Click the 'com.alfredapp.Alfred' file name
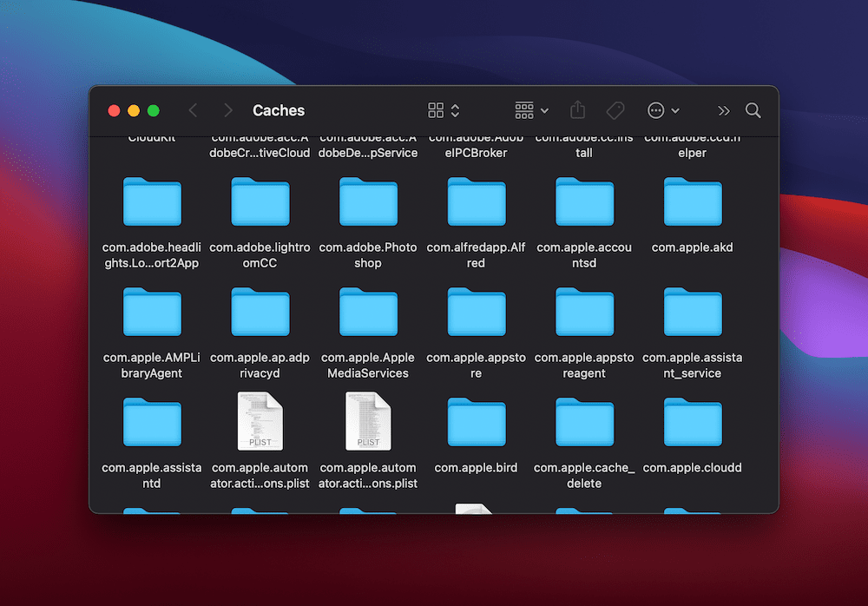 (x=476, y=255)
